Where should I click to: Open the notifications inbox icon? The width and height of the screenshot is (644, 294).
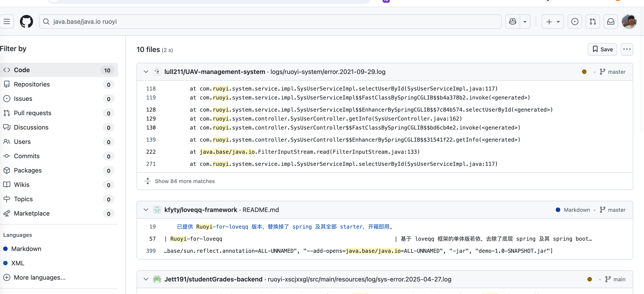[x=611, y=22]
